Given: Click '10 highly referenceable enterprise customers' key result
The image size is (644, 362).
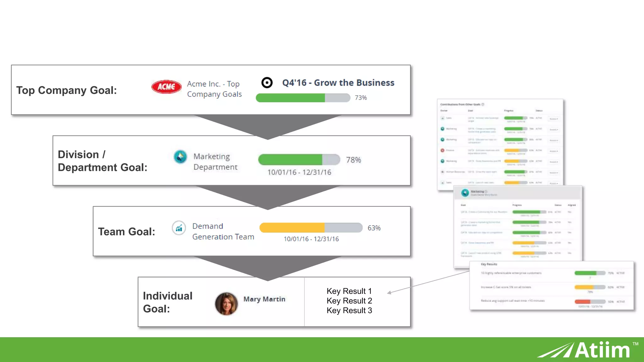Looking at the screenshot, I should 511,273.
